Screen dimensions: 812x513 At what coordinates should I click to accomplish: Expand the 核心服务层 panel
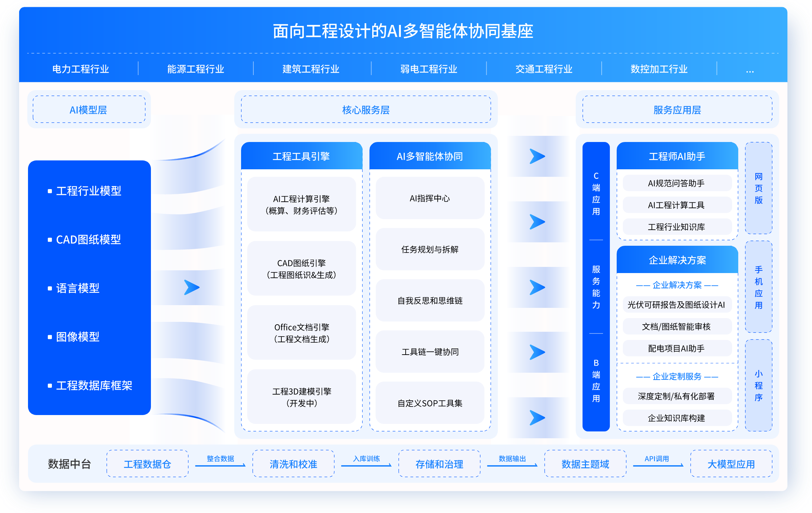tap(366, 110)
